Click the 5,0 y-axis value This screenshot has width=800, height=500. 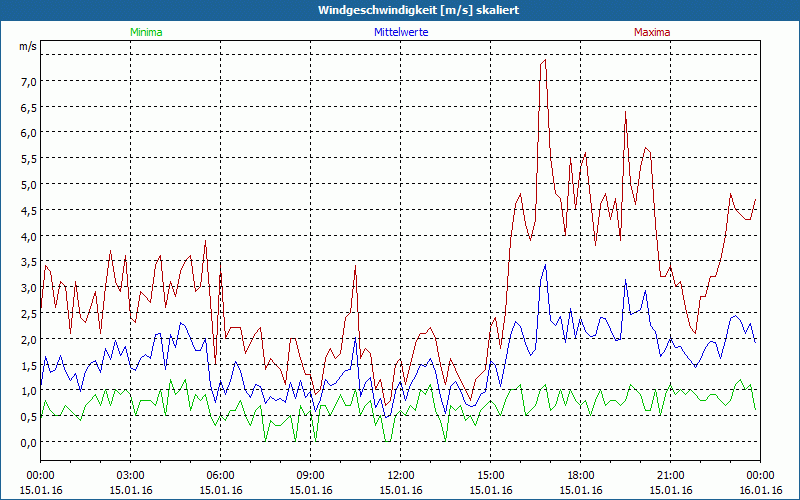pos(28,184)
